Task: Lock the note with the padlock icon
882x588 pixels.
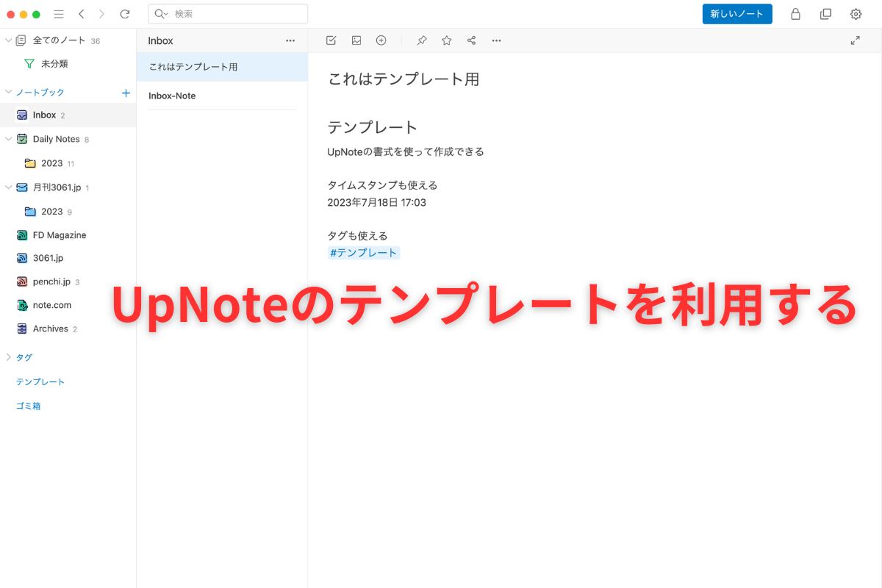Action: click(x=795, y=14)
